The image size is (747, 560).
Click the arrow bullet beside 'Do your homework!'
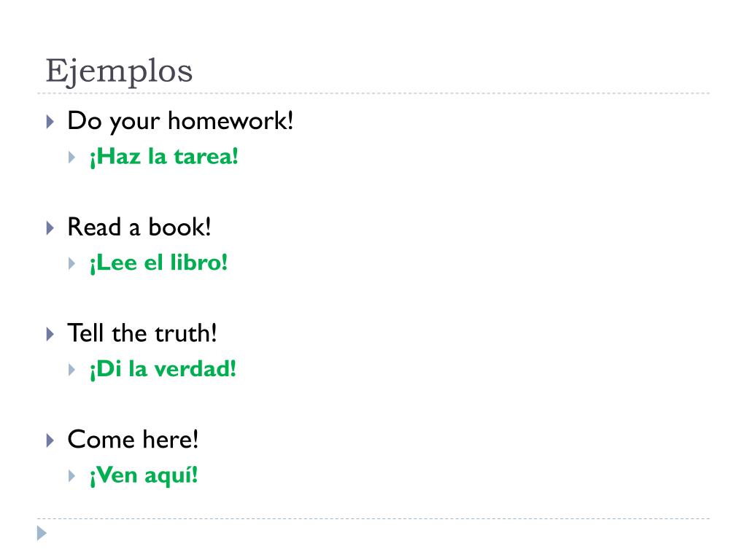50,122
